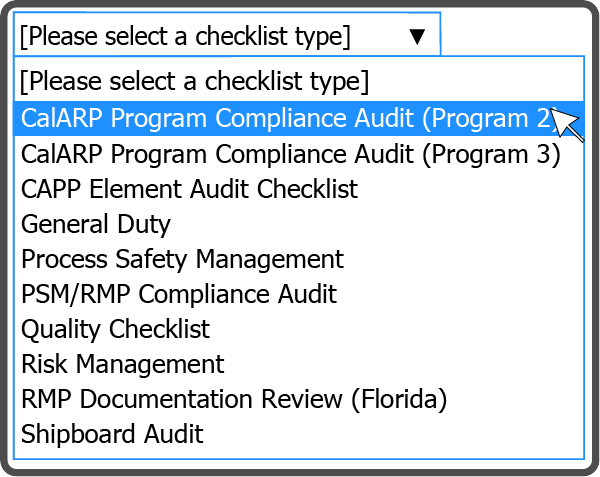
Task: Click the word 'Shipboard' in the last option
Action: [78, 434]
